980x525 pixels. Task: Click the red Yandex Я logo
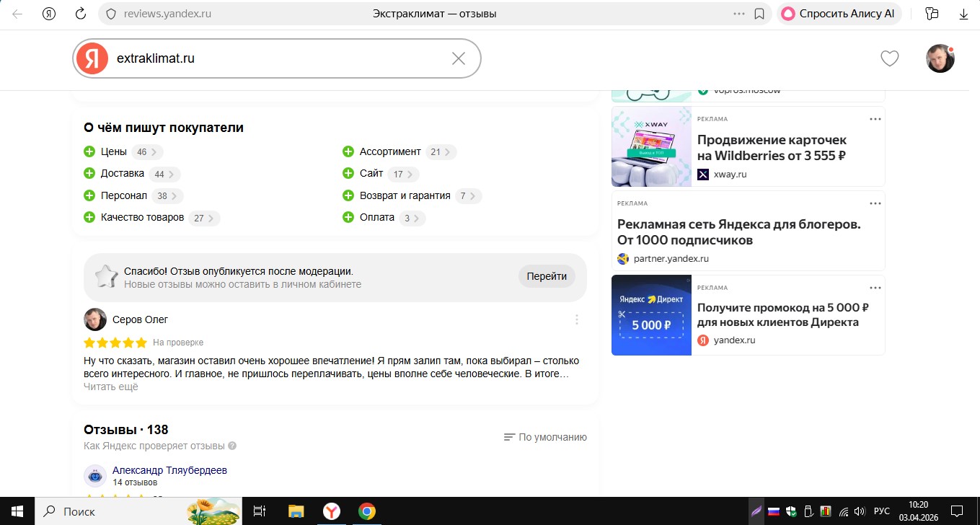[92, 58]
